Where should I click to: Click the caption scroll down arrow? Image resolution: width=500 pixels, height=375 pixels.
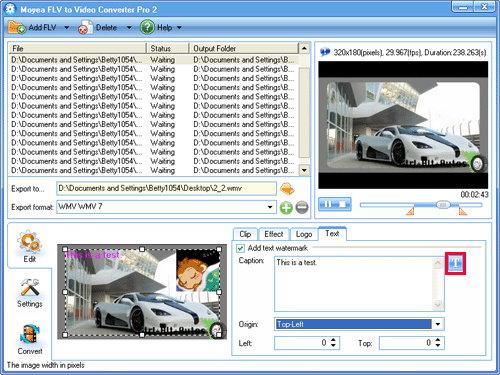click(438, 305)
